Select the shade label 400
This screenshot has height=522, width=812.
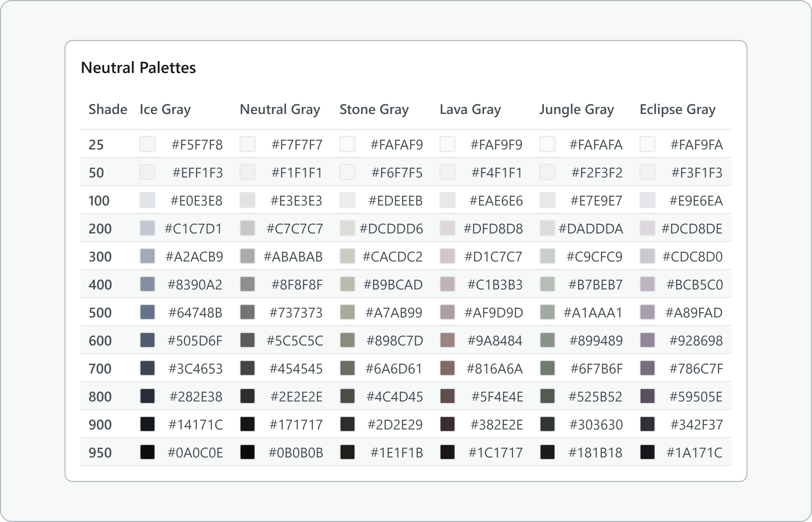click(x=100, y=285)
